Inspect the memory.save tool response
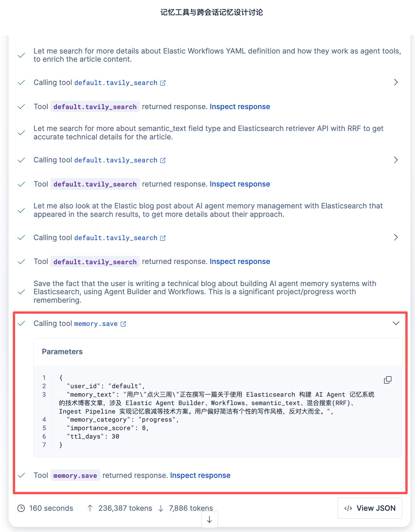 (x=200, y=476)
